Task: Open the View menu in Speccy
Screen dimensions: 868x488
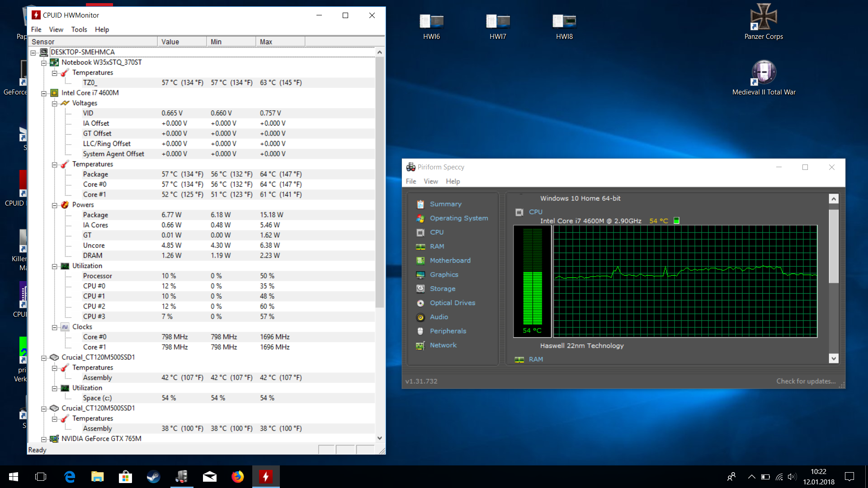Action: point(430,181)
